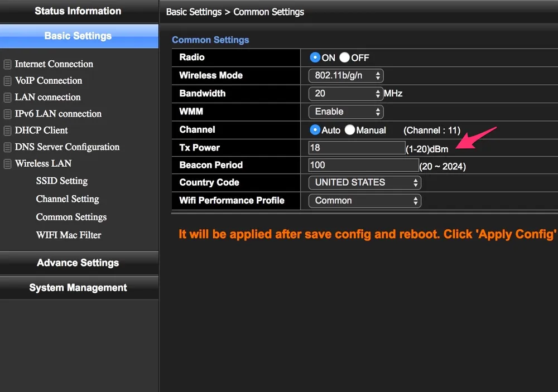Click the Tx Power input field
The height and width of the screenshot is (392, 558).
(x=357, y=148)
